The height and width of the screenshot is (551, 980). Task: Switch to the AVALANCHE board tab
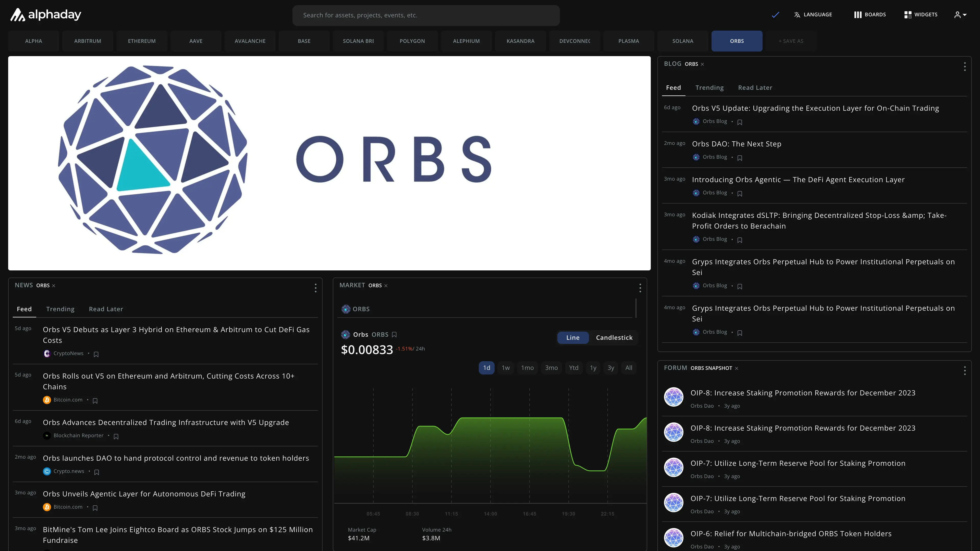[250, 41]
